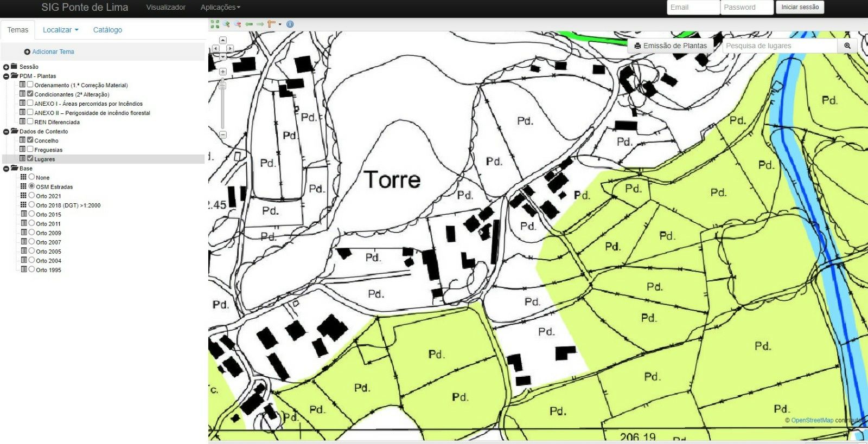
Task: Collapse the Base layers group
Action: 7,169
